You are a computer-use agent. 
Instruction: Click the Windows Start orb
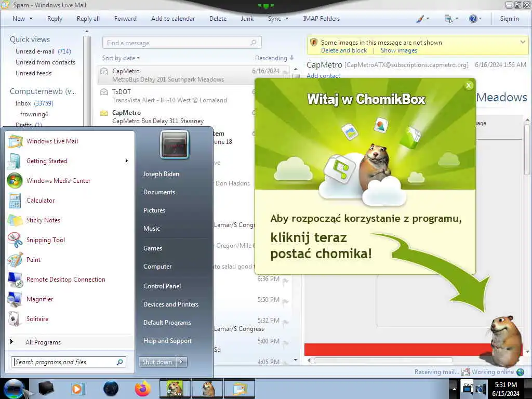(14, 389)
